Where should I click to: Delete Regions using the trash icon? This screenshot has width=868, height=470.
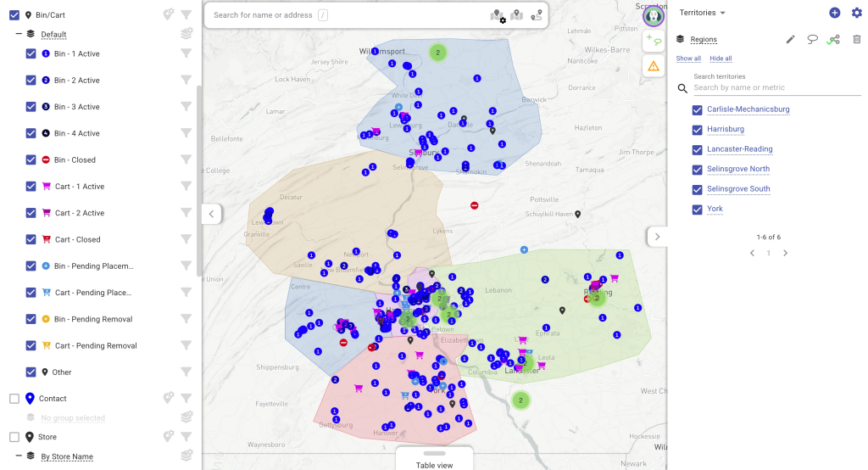(856, 39)
